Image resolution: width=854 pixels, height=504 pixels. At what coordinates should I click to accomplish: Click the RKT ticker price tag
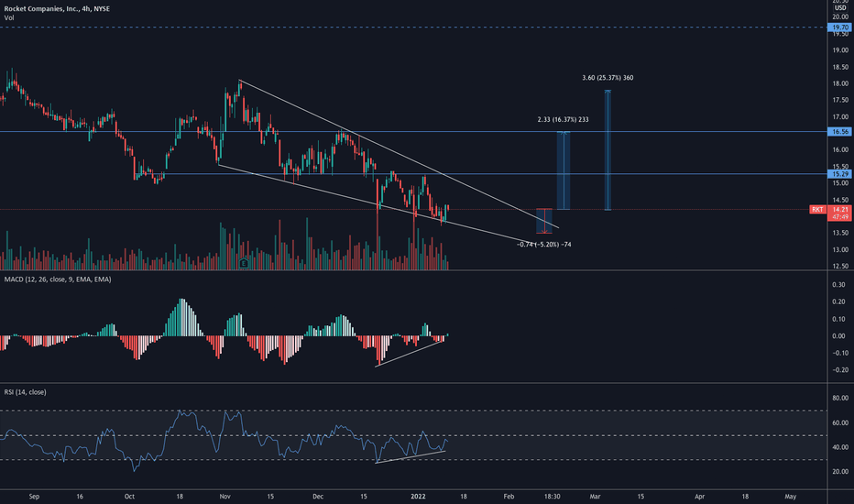point(817,210)
